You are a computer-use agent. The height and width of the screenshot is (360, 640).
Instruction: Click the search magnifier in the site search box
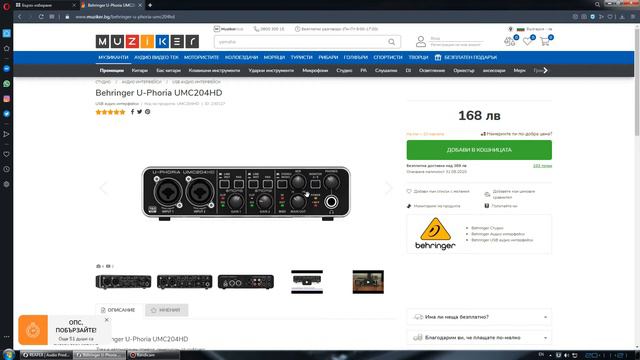pyautogui.click(x=391, y=42)
